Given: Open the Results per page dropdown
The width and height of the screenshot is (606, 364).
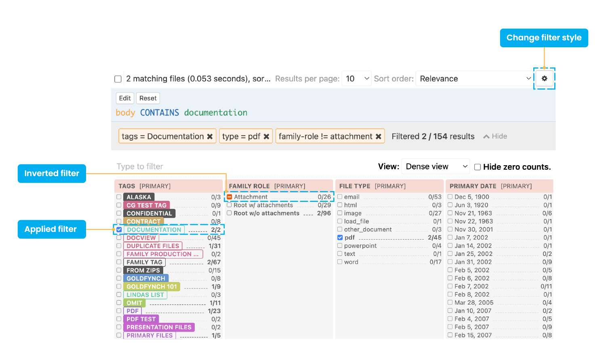Looking at the screenshot, I should [356, 79].
